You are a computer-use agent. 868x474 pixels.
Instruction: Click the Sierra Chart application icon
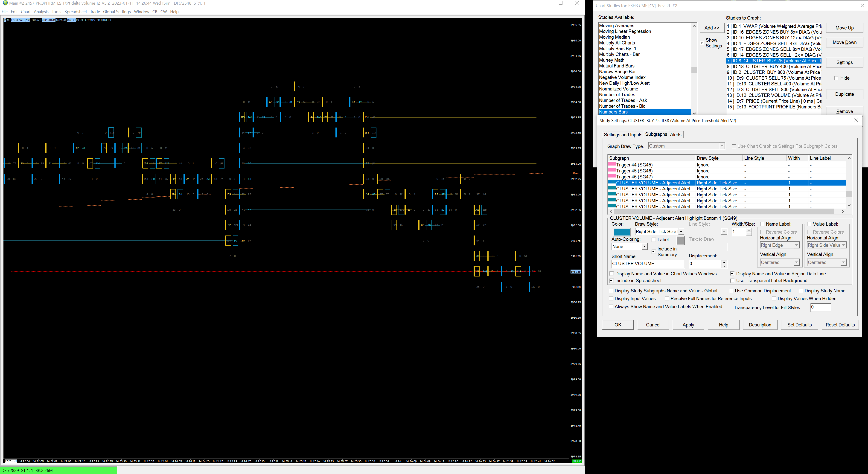pyautogui.click(x=5, y=3)
